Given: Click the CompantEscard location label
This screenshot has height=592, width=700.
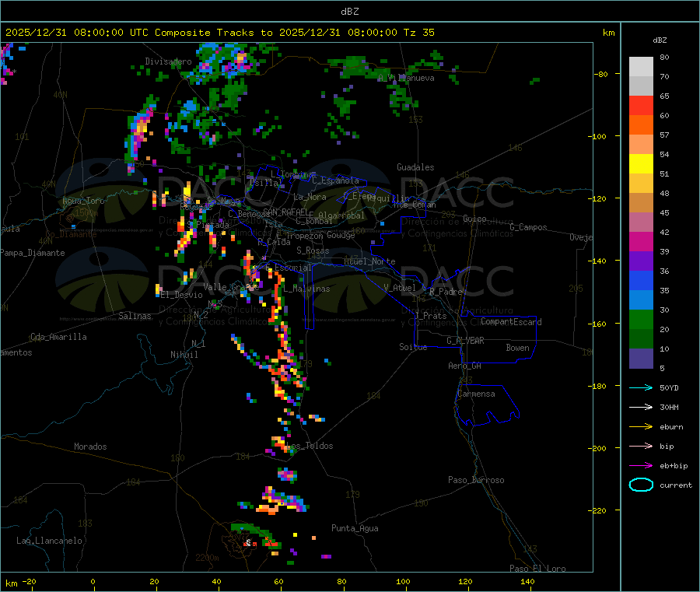Looking at the screenshot, I should (511, 321).
